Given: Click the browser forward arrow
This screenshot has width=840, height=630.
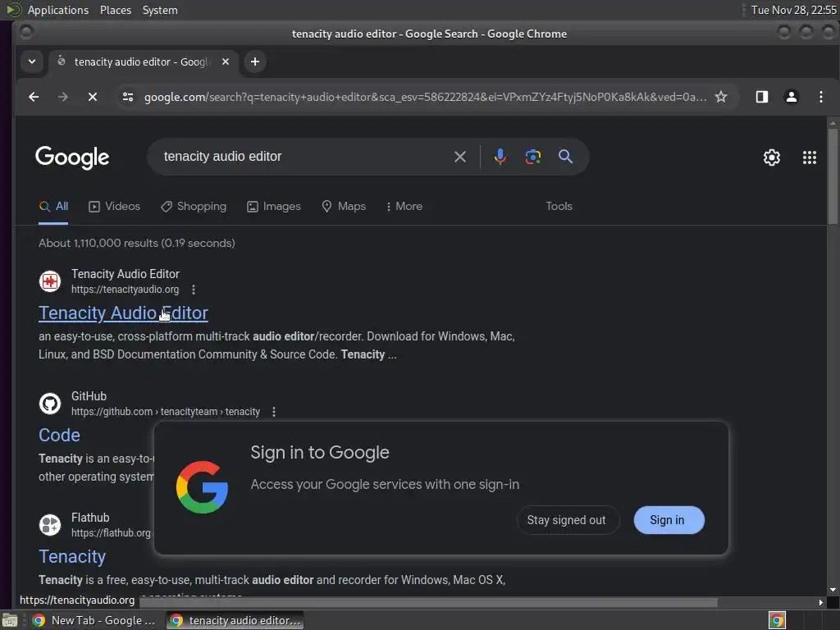Looking at the screenshot, I should (62, 97).
